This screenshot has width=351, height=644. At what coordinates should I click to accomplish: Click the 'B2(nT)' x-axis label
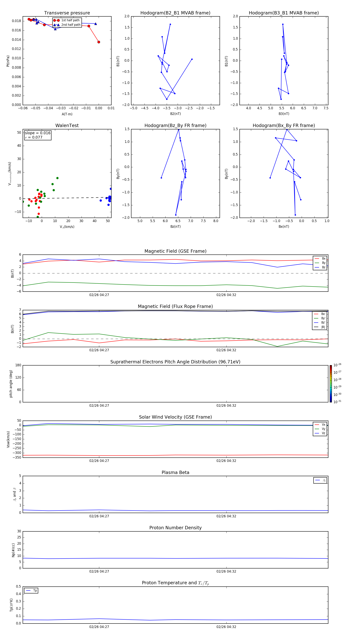coord(175,114)
